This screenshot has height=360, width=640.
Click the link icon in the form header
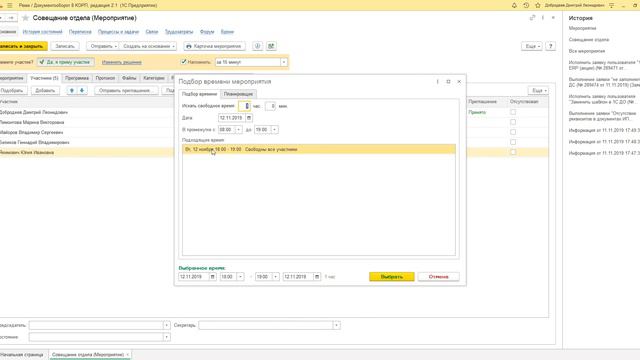pyautogui.click(x=532, y=18)
